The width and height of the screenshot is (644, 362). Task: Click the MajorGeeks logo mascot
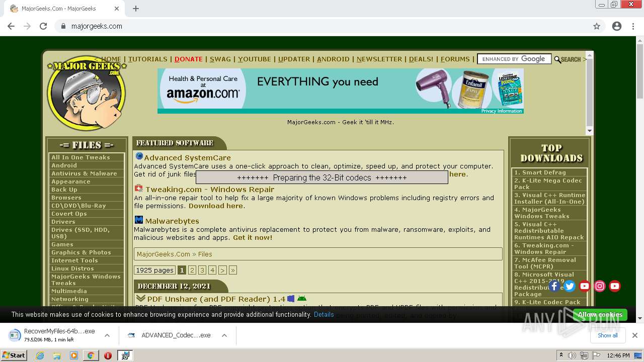(x=87, y=93)
